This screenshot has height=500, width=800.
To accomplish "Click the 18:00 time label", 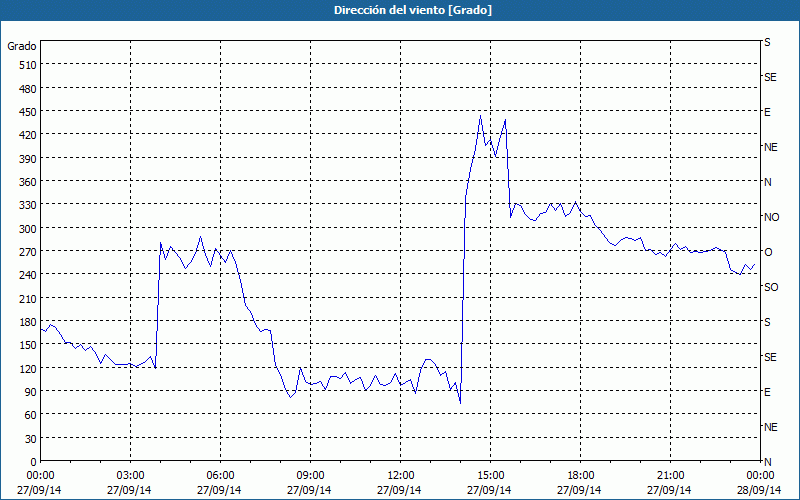I will (581, 475).
